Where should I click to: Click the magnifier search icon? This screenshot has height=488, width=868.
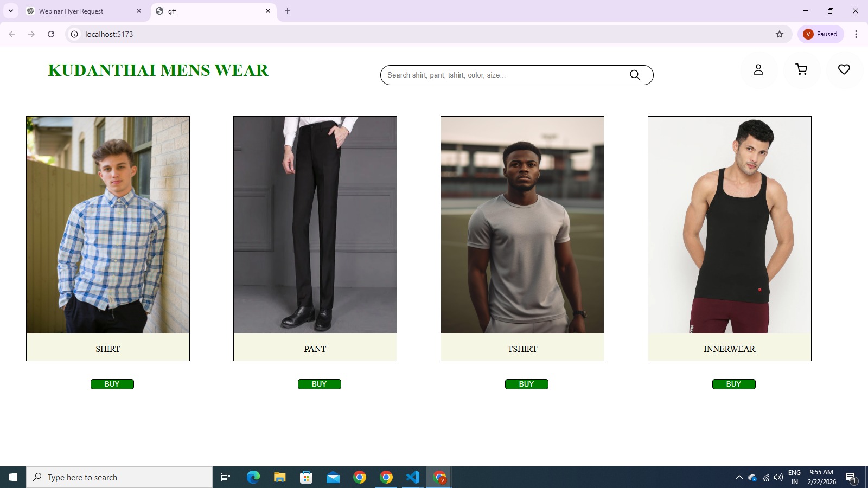[x=635, y=75]
